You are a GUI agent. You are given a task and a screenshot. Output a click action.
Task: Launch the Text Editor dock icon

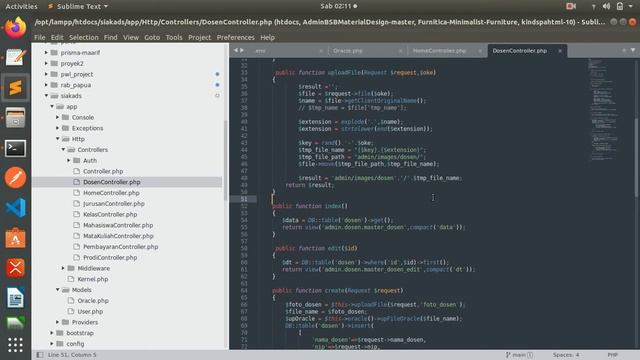[16, 57]
